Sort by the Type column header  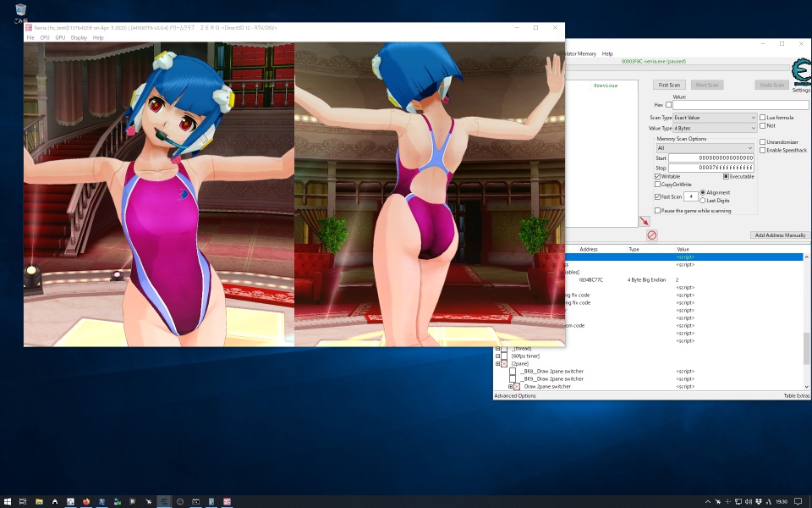[x=634, y=249]
